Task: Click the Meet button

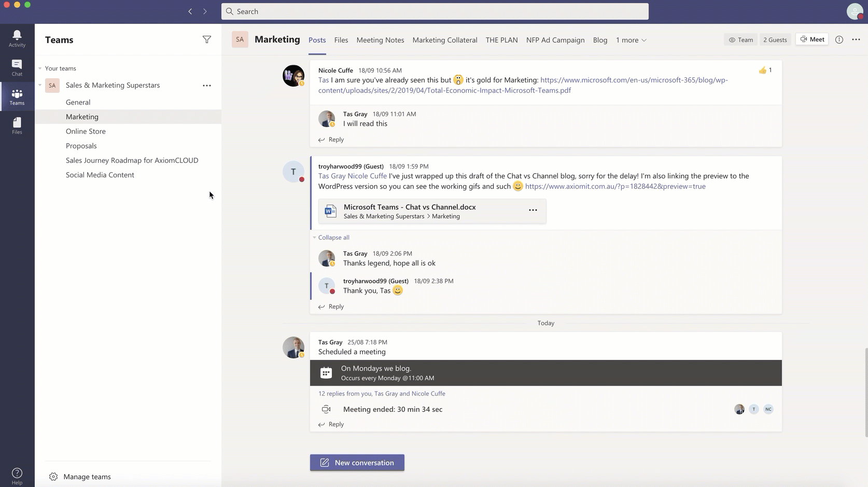Action: [x=812, y=39]
